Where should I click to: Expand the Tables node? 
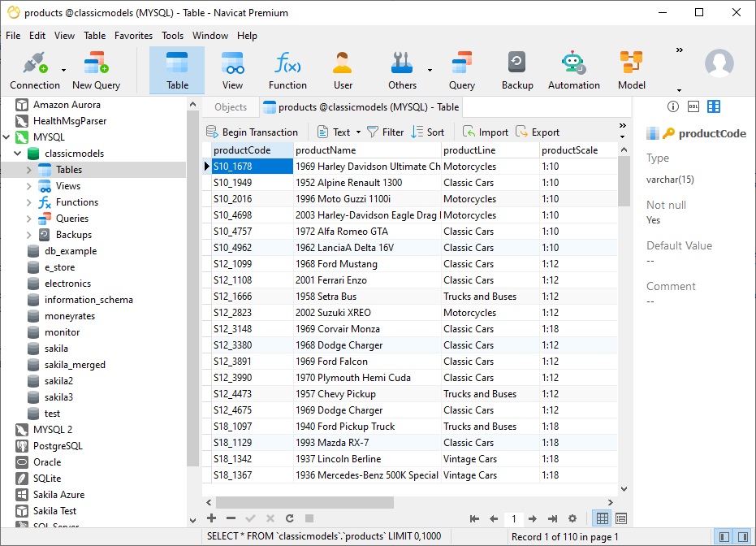tap(29, 170)
